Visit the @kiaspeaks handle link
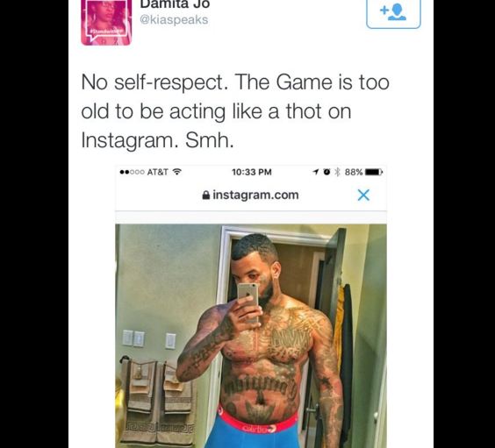The width and height of the screenshot is (495, 448). [x=174, y=19]
